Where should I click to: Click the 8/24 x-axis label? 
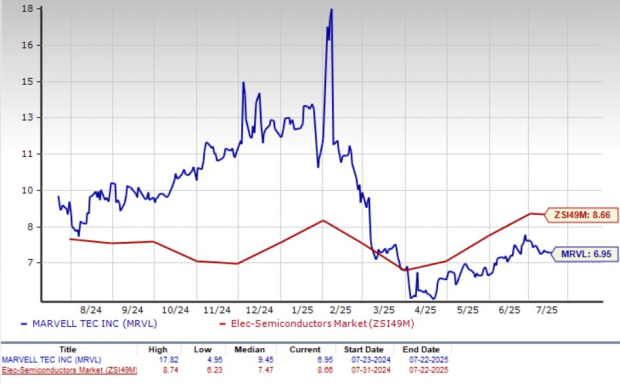pyautogui.click(x=91, y=310)
